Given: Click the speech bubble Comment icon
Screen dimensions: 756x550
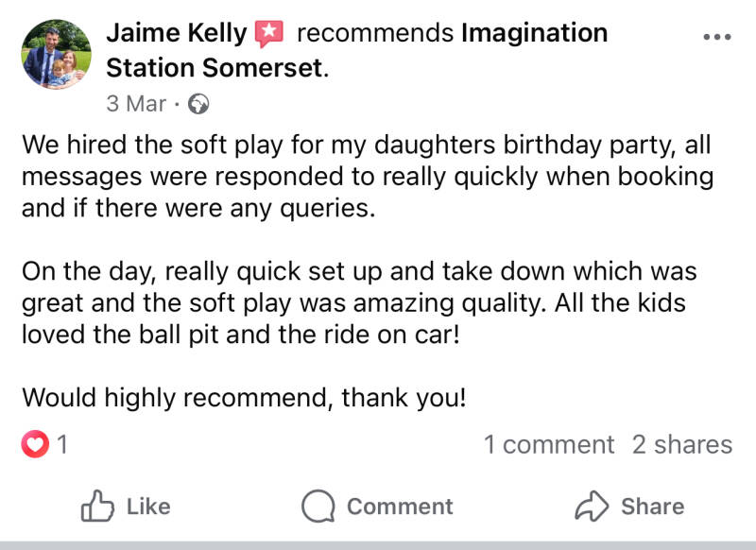Looking at the screenshot, I should tap(318, 507).
